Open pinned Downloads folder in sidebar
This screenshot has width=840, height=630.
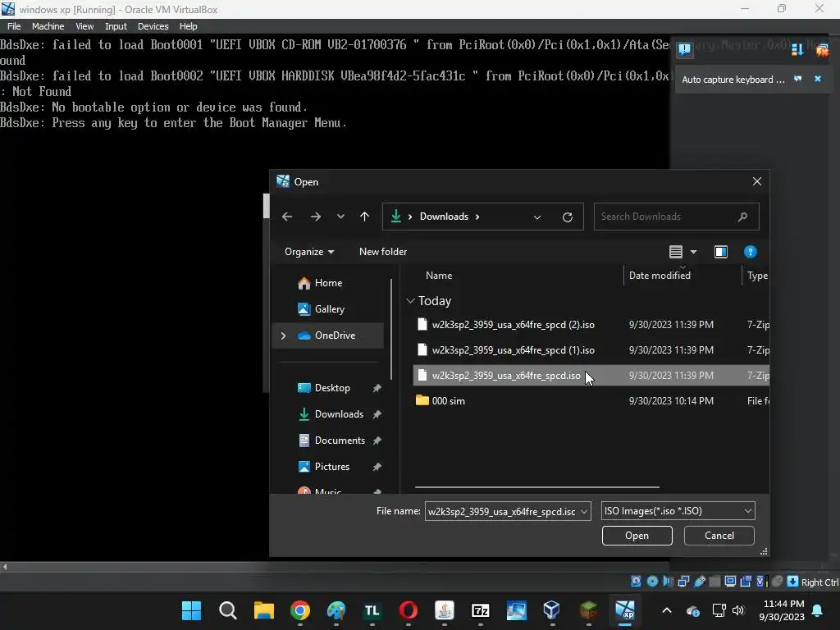[339, 414]
